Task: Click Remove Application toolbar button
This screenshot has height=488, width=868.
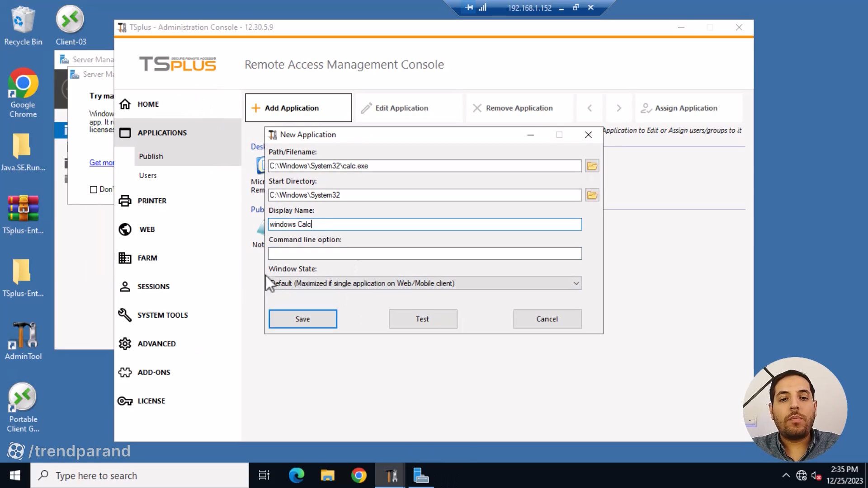Action: pyautogui.click(x=520, y=108)
